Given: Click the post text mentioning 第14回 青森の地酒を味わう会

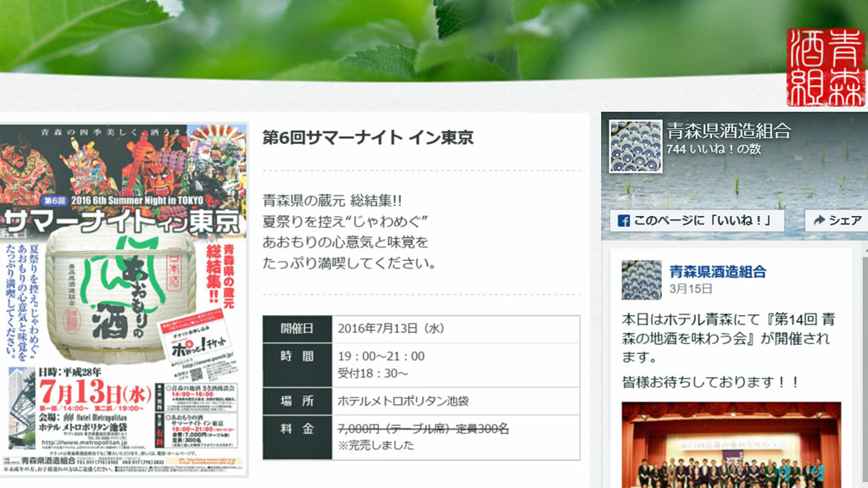Looking at the screenshot, I should [728, 338].
